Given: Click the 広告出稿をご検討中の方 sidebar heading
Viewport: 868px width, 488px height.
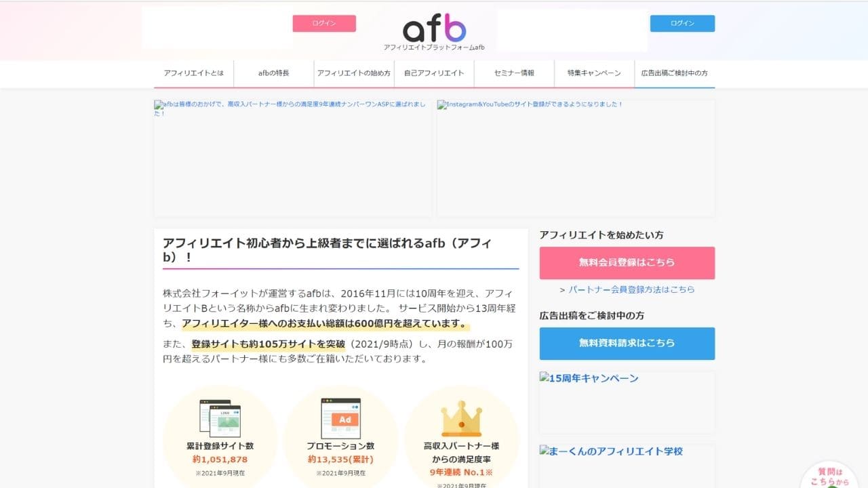Looking at the screenshot, I should tap(592, 316).
